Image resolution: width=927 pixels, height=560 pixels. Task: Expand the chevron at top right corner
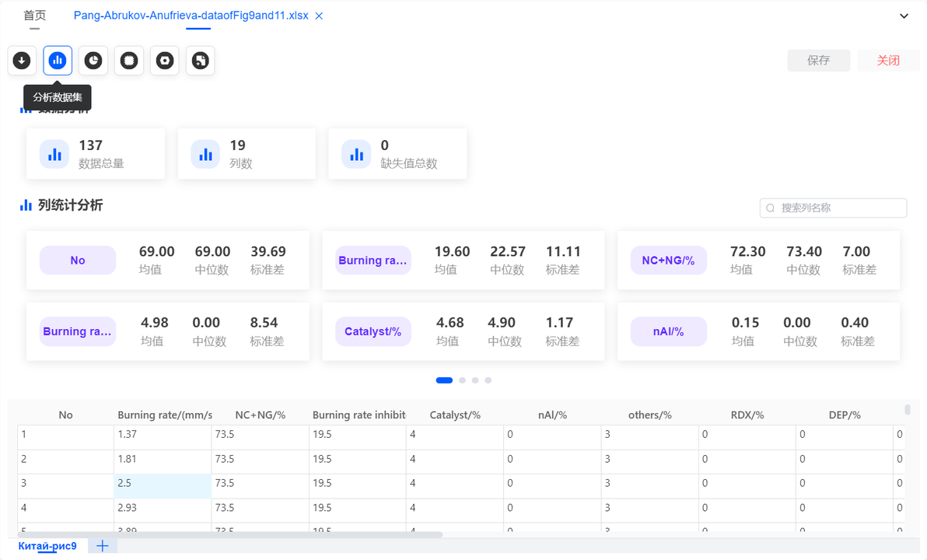[x=904, y=16]
